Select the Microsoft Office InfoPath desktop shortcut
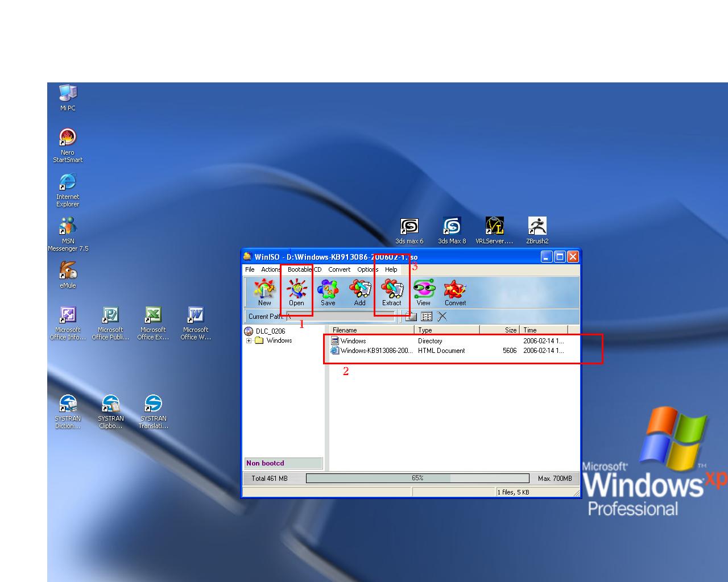 pos(68,323)
